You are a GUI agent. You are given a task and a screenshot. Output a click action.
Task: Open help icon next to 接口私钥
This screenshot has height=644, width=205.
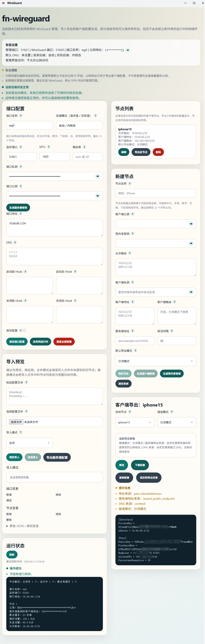[21, 167]
